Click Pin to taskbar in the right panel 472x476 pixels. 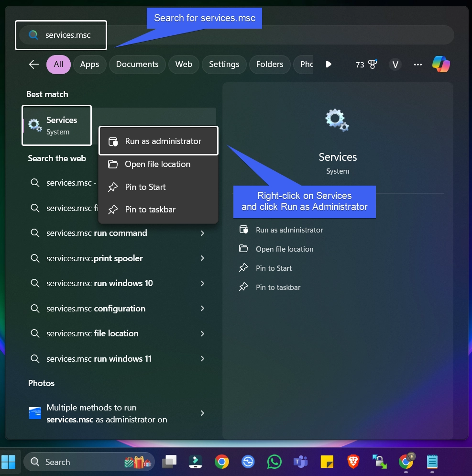278,287
